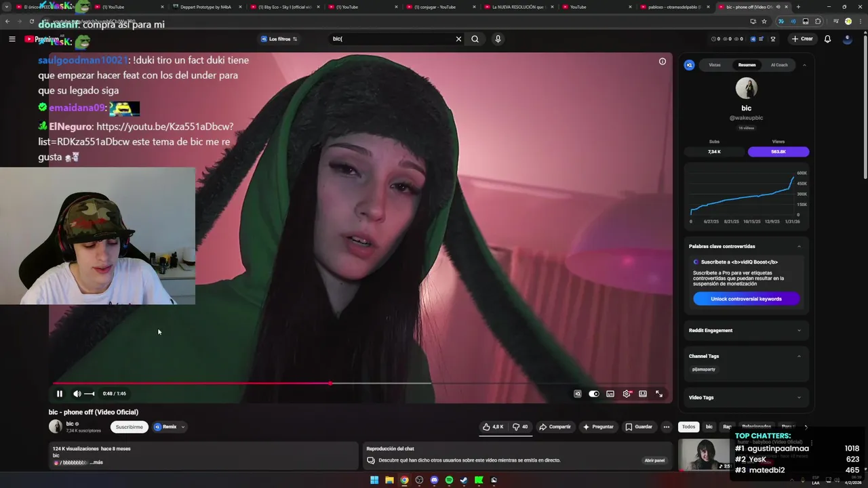This screenshot has height=488, width=868.
Task: Open player settings gear
Action: 627,394
